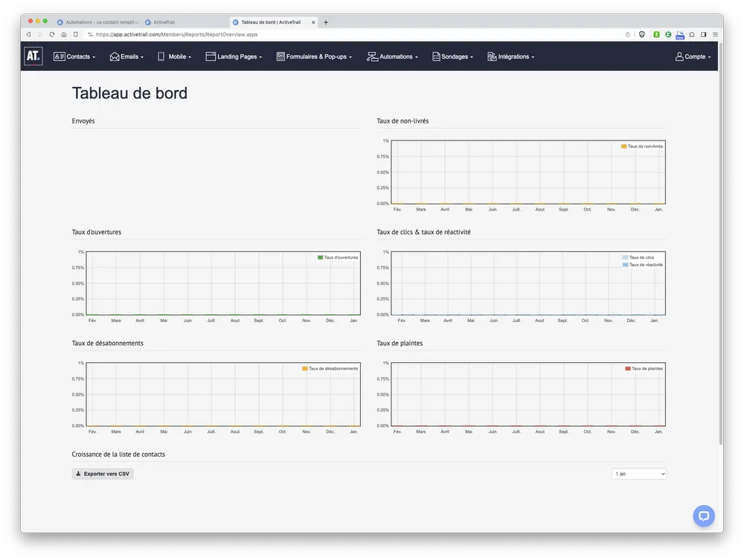Open the live chat bubble
The image size is (744, 560).
tap(703, 515)
